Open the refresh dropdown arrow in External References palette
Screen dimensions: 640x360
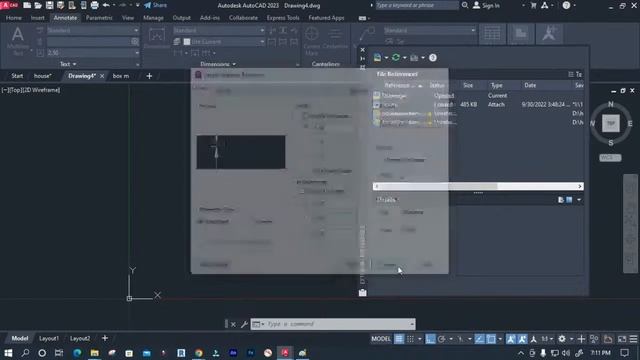(x=404, y=58)
